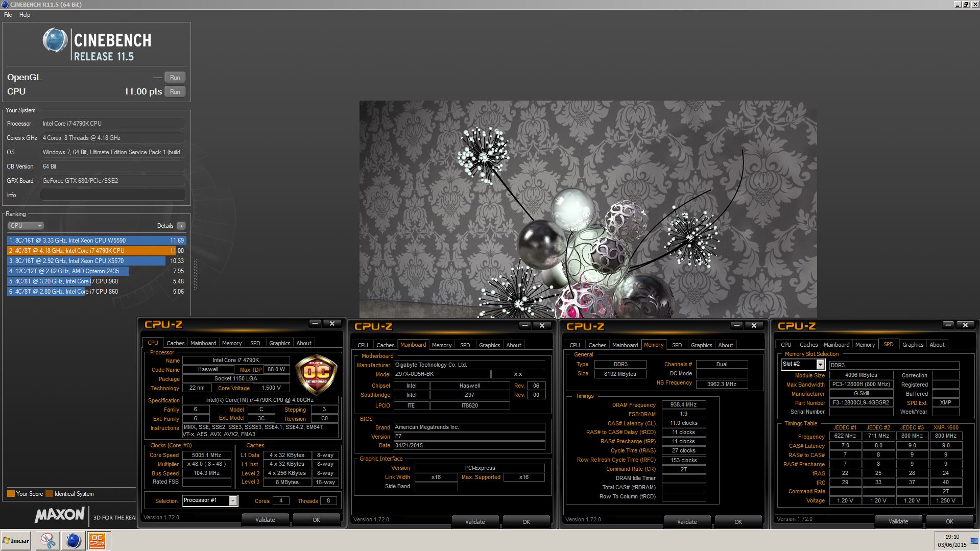Select Xeon X5570 ranking row
Screen dimensions: 980x551
(x=97, y=261)
